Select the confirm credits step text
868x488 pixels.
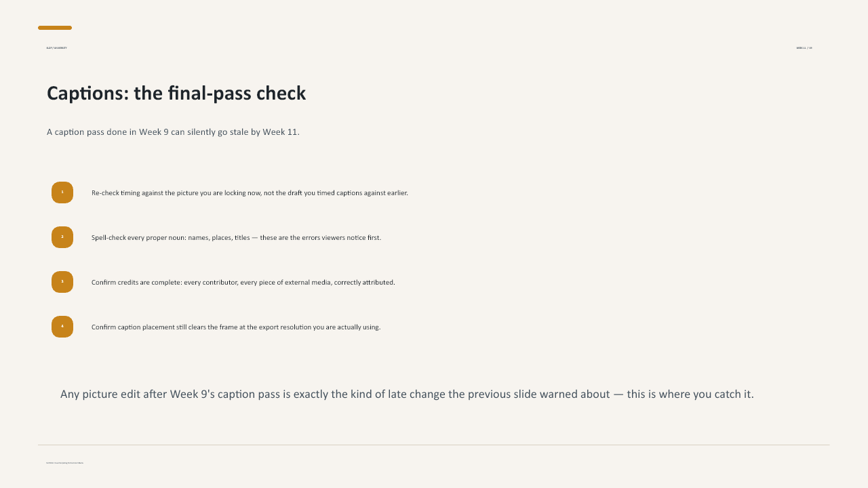(243, 283)
